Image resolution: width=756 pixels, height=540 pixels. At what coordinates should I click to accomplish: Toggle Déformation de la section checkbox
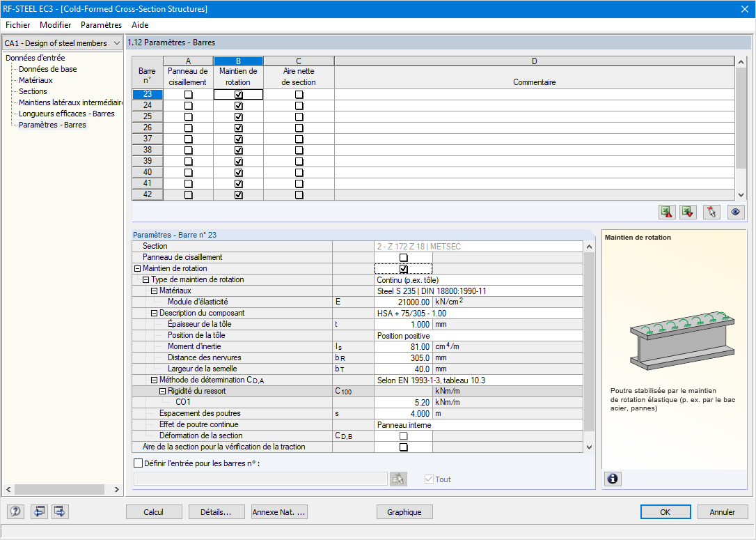point(404,435)
